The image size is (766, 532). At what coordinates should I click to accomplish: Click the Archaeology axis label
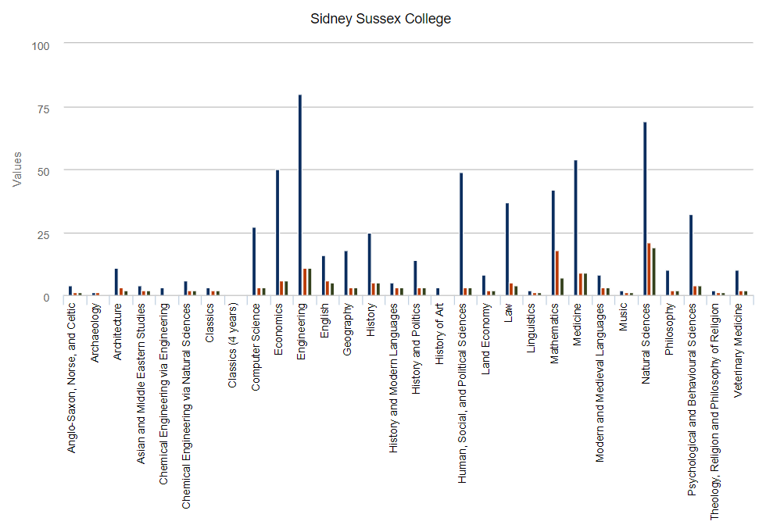95,333
